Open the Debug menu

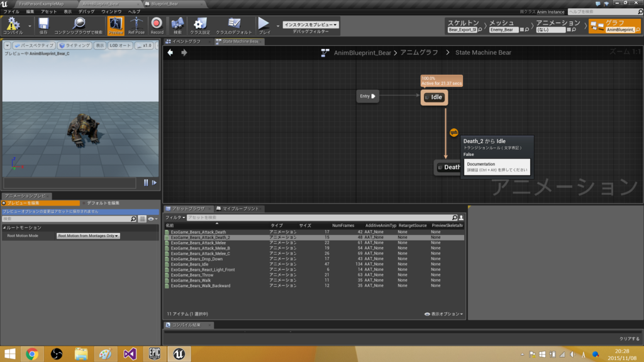click(x=86, y=11)
